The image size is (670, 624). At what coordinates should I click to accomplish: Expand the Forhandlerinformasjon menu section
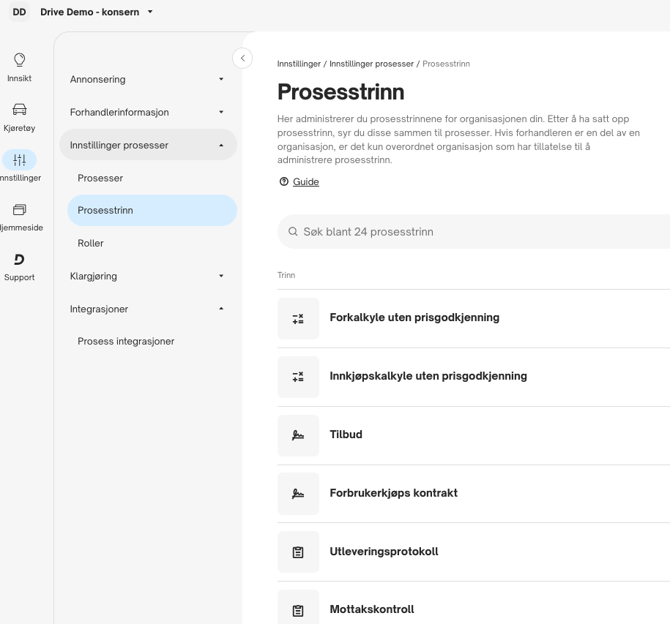point(148,112)
